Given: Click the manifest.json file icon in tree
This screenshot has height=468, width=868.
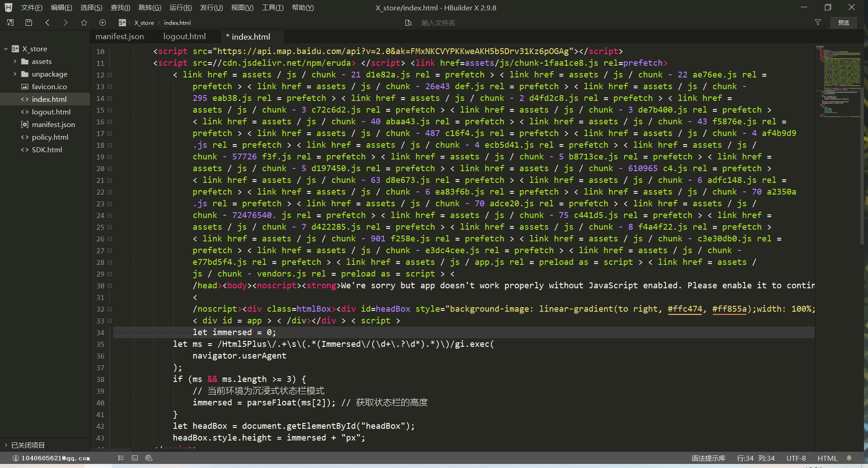Looking at the screenshot, I should click(x=25, y=124).
